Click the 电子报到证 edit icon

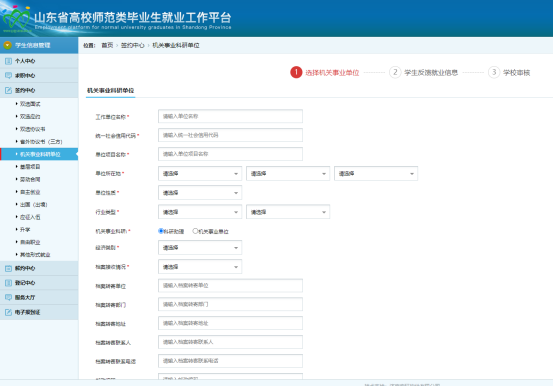pos(8,312)
